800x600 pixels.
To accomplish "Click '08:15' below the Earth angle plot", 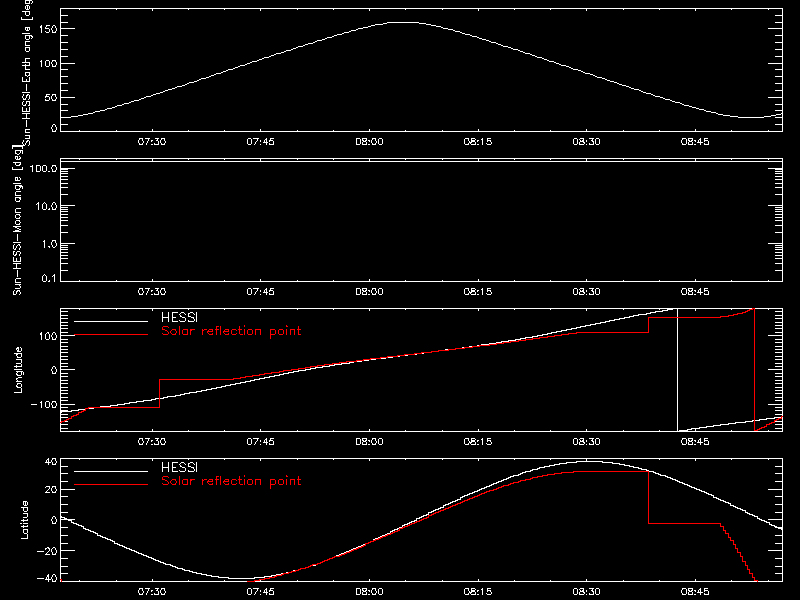I will (x=478, y=142).
